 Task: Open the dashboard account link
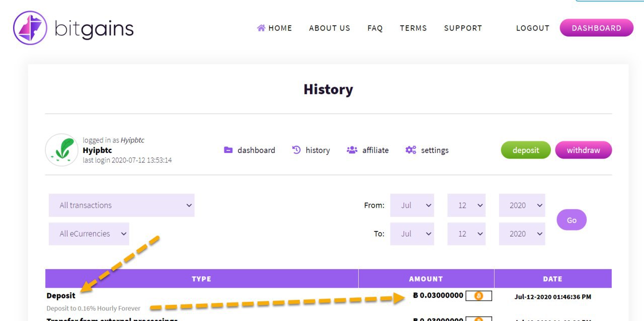click(x=256, y=150)
